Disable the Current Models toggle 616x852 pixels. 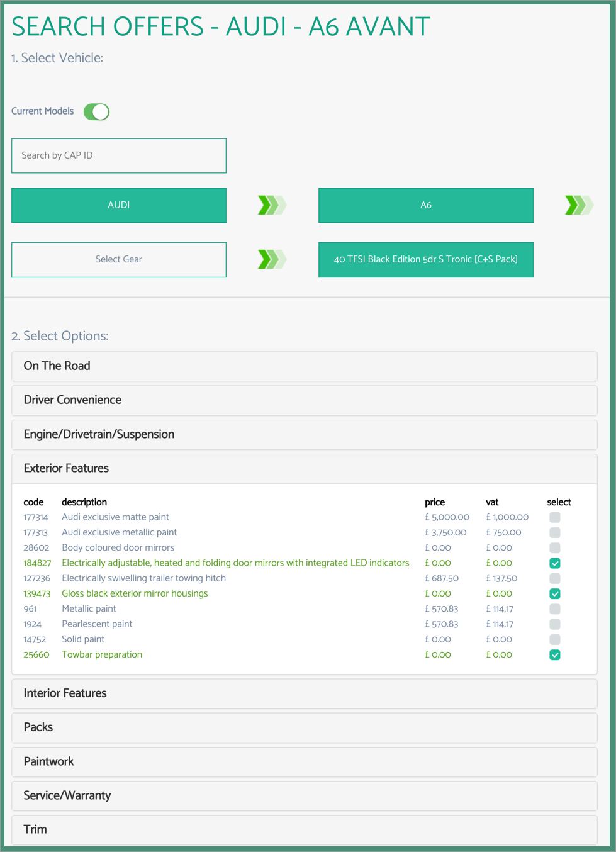96,111
